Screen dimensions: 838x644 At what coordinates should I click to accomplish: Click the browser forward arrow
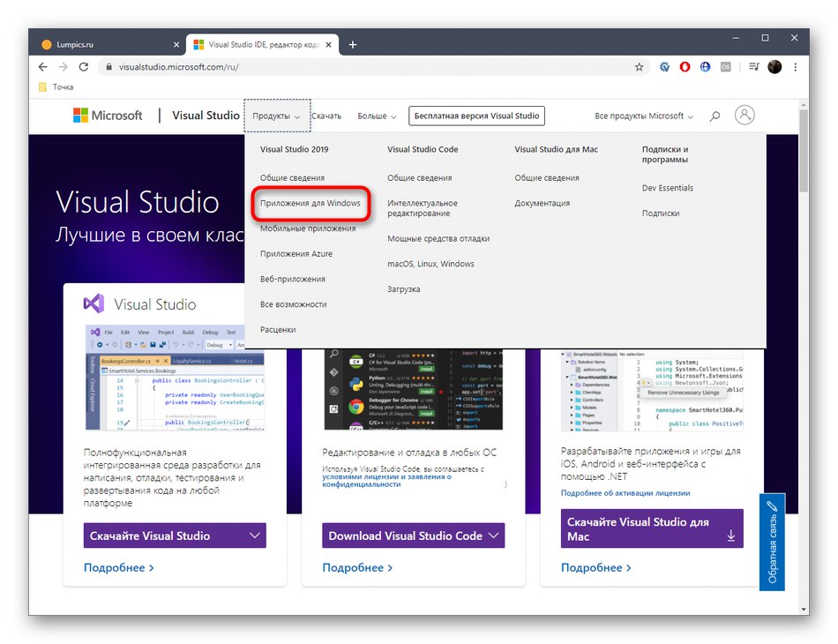point(63,67)
